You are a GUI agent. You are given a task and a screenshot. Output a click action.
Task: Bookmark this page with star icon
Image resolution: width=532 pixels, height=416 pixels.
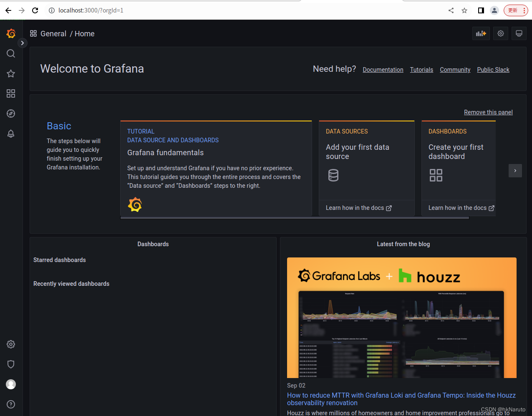(464, 10)
